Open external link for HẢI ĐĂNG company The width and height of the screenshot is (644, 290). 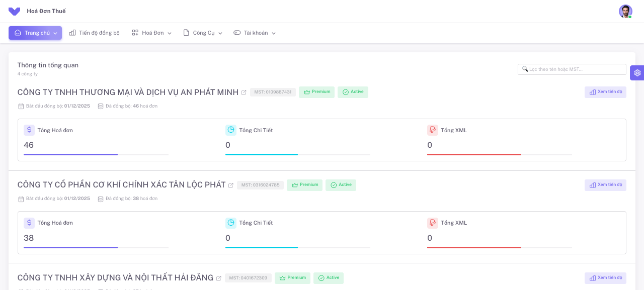(219, 278)
